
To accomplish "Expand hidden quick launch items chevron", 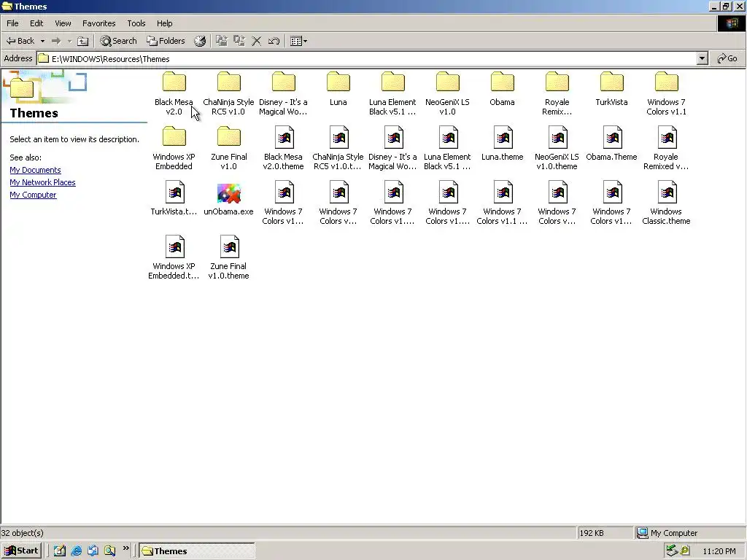I will click(x=125, y=548).
